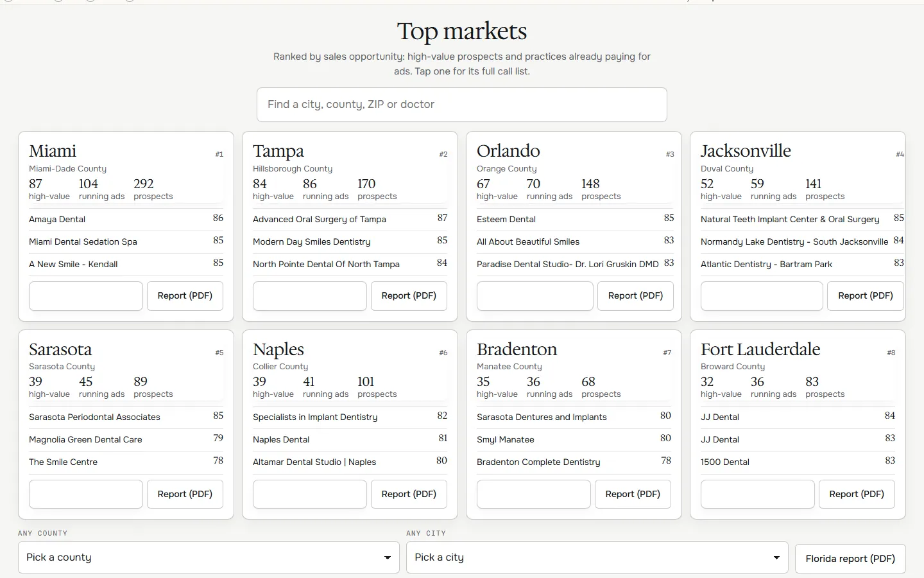Screen dimensions: 924x578
Task: Click the blank button beside Sarasota's Report
Action: [x=86, y=495]
